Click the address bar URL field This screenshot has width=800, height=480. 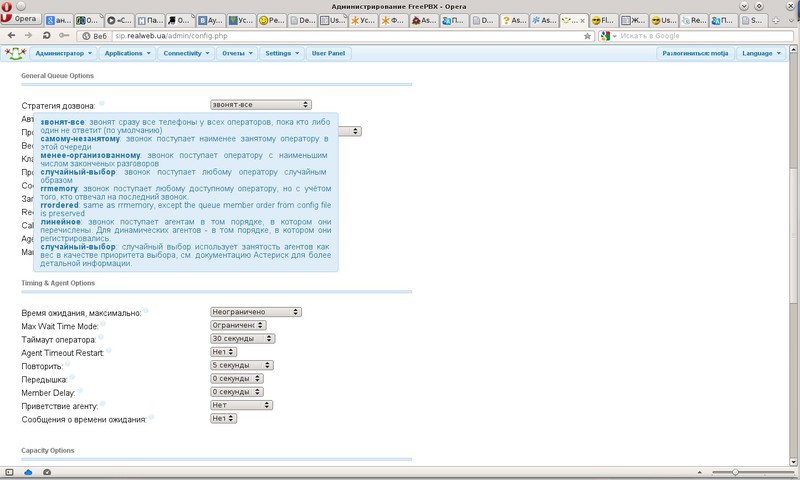(347, 36)
